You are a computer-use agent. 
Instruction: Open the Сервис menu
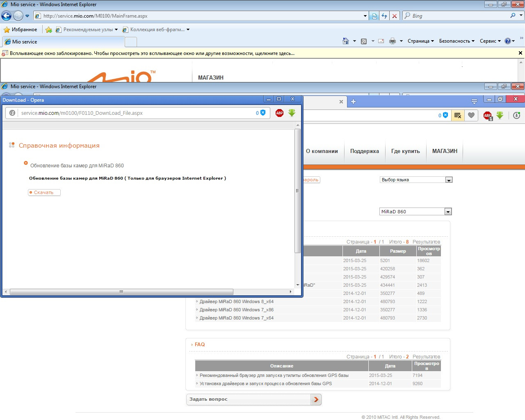pos(490,41)
